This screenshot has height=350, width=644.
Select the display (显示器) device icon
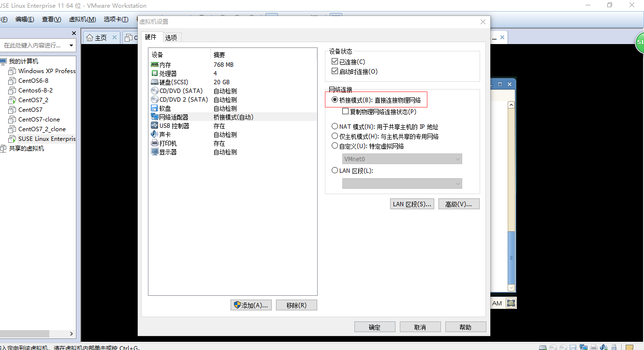(155, 152)
